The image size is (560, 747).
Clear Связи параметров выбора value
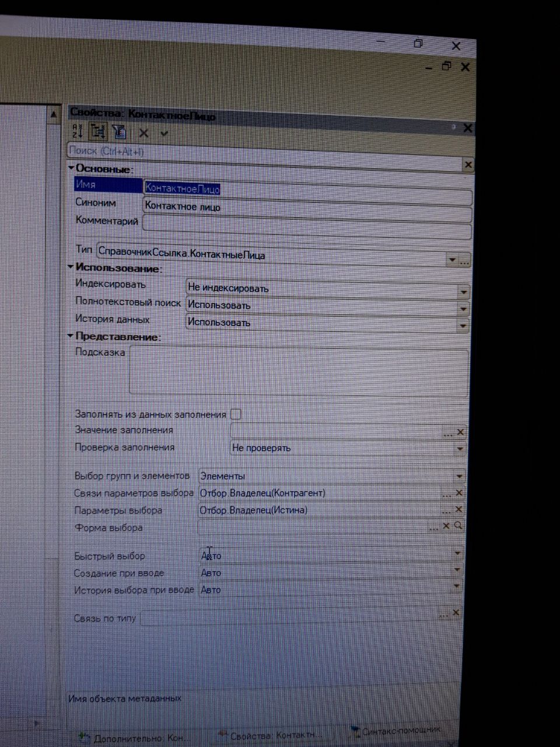459,493
